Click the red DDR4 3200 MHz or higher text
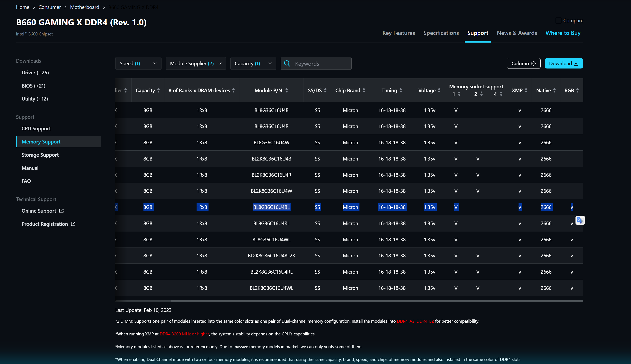631x364 pixels. [x=184, y=334]
